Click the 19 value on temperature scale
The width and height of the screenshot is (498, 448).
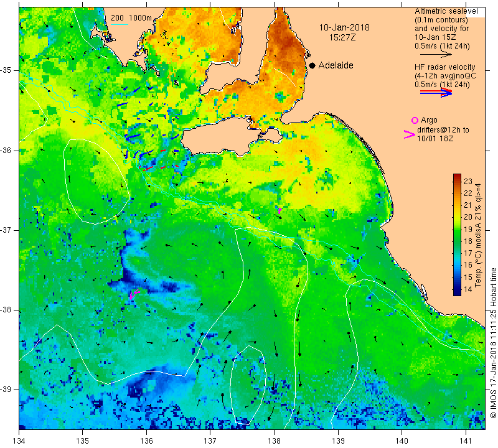[468, 229]
